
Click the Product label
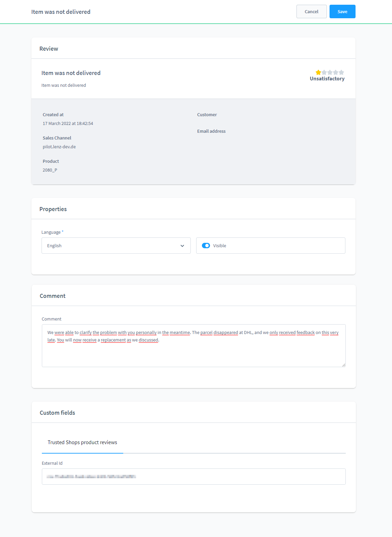[x=51, y=161]
